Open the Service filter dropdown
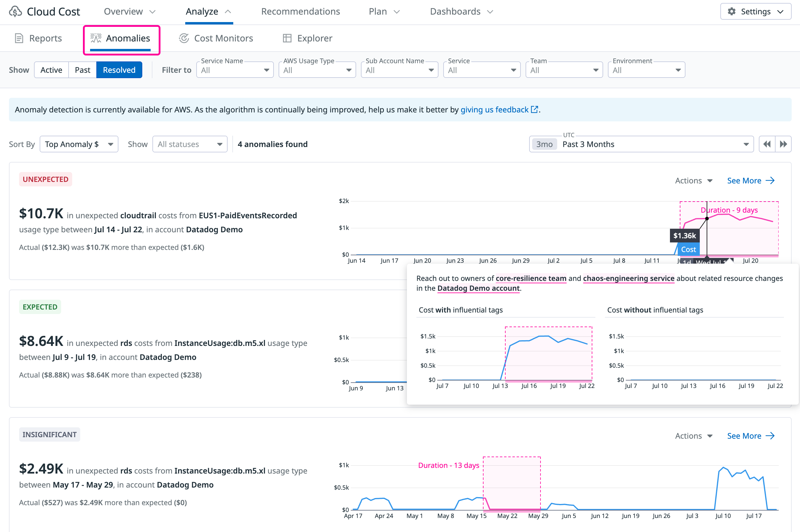 482,70
